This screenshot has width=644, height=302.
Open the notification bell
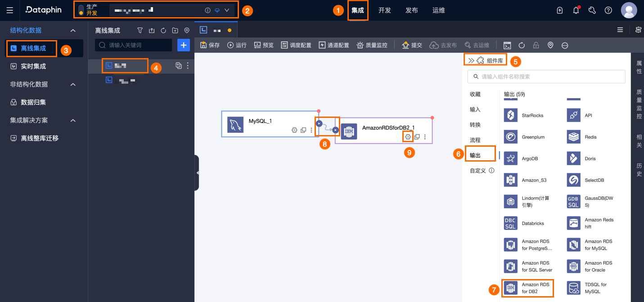click(576, 10)
